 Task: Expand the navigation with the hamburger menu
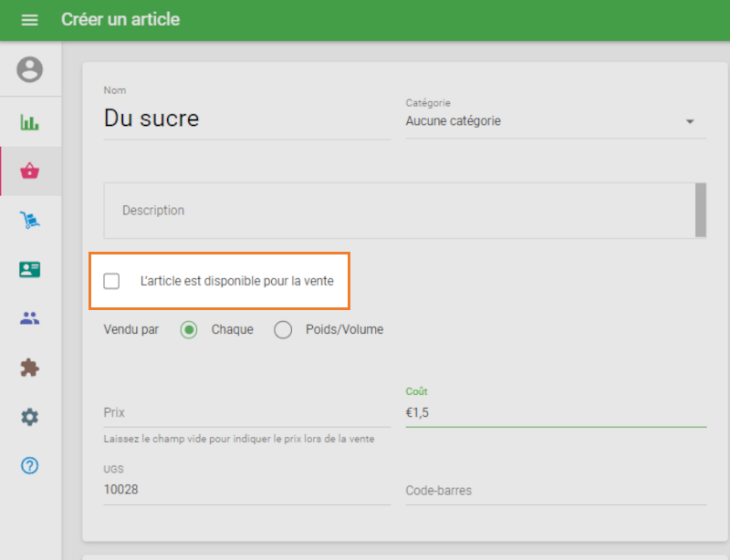30,18
